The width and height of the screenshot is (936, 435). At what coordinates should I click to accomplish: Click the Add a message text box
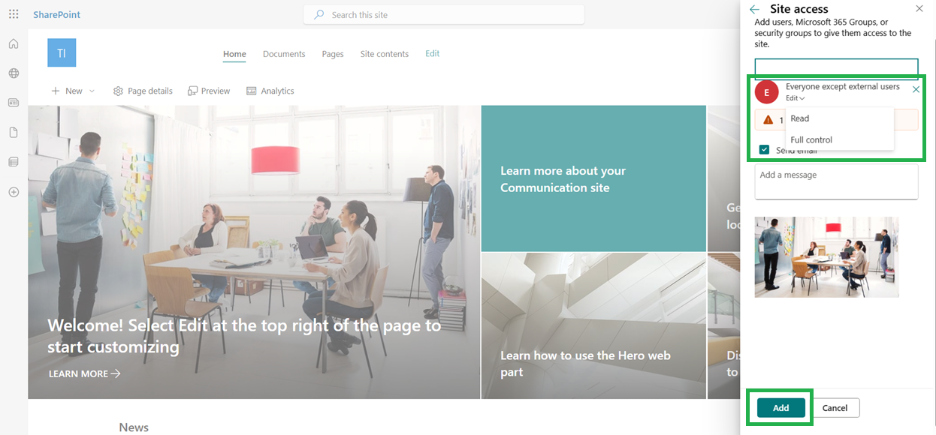click(x=836, y=182)
